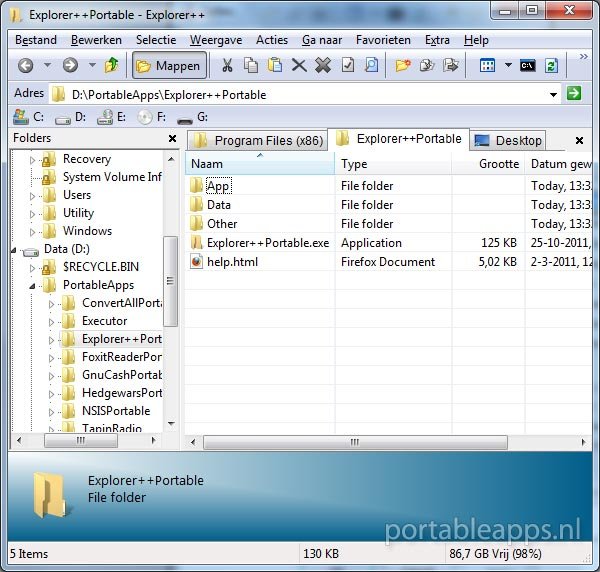The height and width of the screenshot is (572, 600).
Task: Open the Bewerken menu
Action: click(x=96, y=40)
